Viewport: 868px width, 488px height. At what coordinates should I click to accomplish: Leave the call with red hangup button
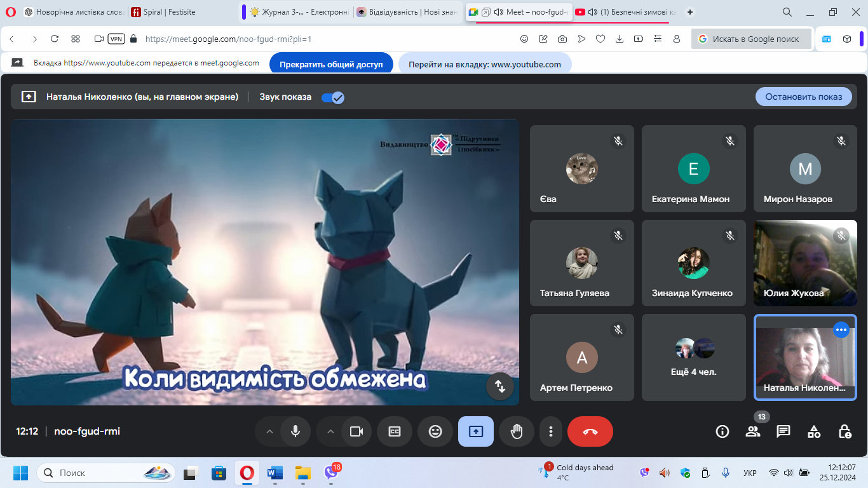click(x=590, y=431)
